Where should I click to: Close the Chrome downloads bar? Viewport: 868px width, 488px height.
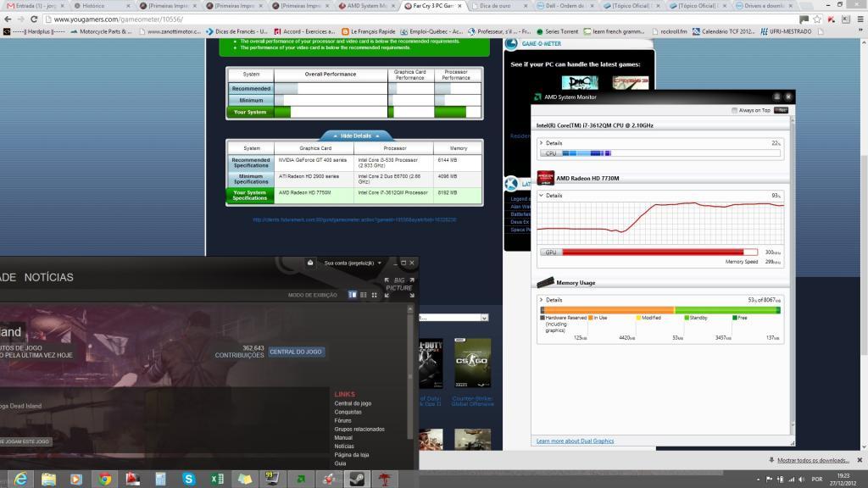pos(860,460)
